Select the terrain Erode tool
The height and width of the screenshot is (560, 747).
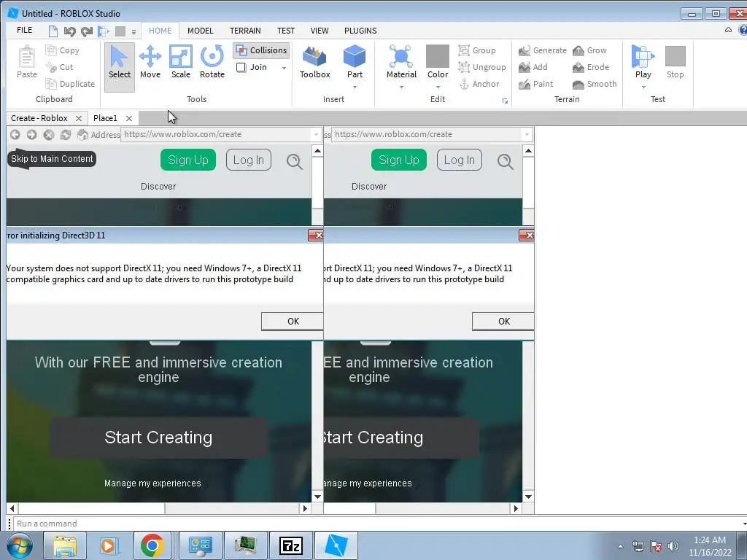[x=591, y=67]
